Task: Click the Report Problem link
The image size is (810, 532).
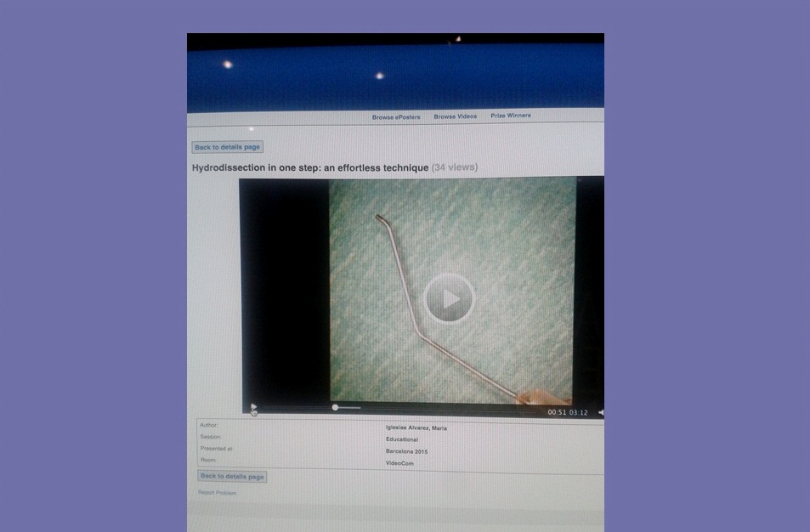Action: pyautogui.click(x=217, y=493)
